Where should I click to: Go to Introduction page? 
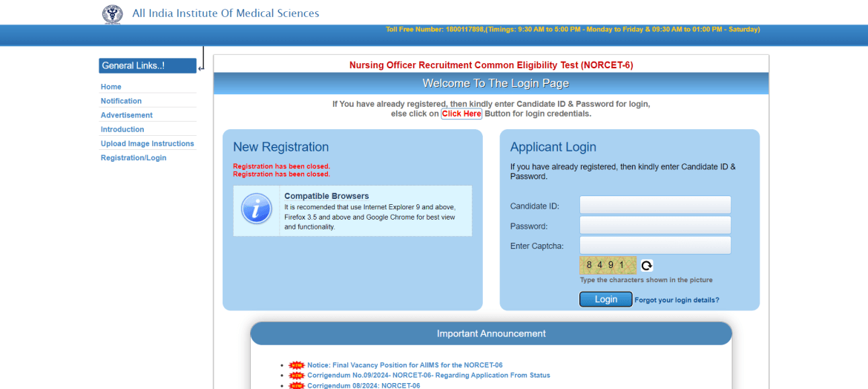122,129
